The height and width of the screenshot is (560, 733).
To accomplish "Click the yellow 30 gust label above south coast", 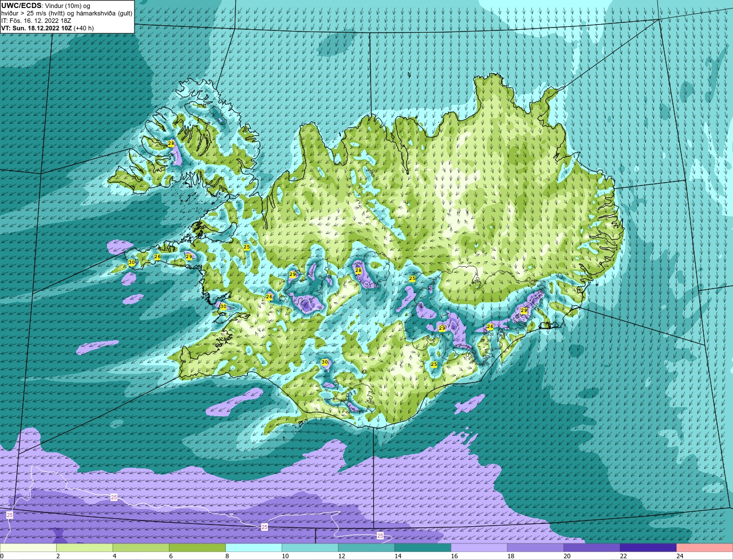I will pos(325,362).
